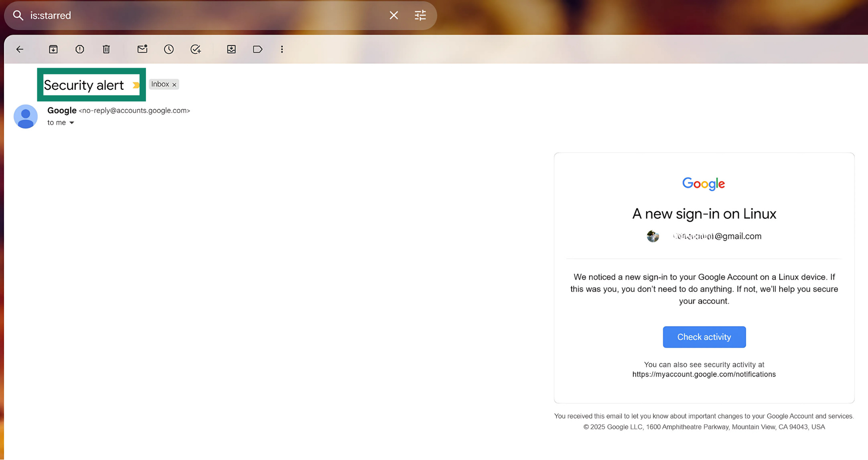Click the search magnifier icon
The height and width of the screenshot is (460, 868).
tap(18, 15)
